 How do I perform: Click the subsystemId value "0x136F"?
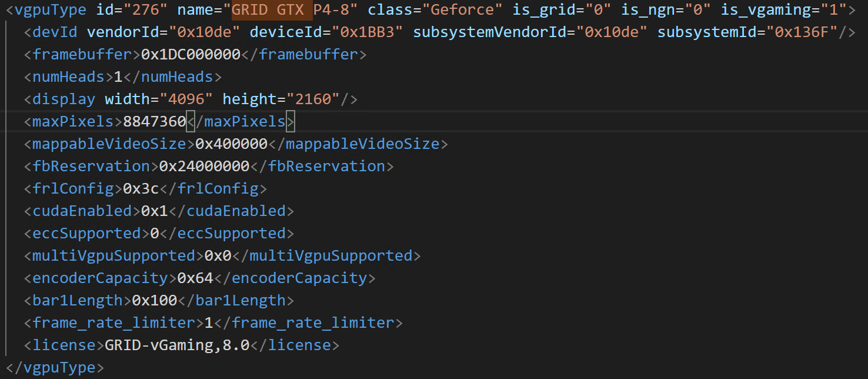point(801,32)
